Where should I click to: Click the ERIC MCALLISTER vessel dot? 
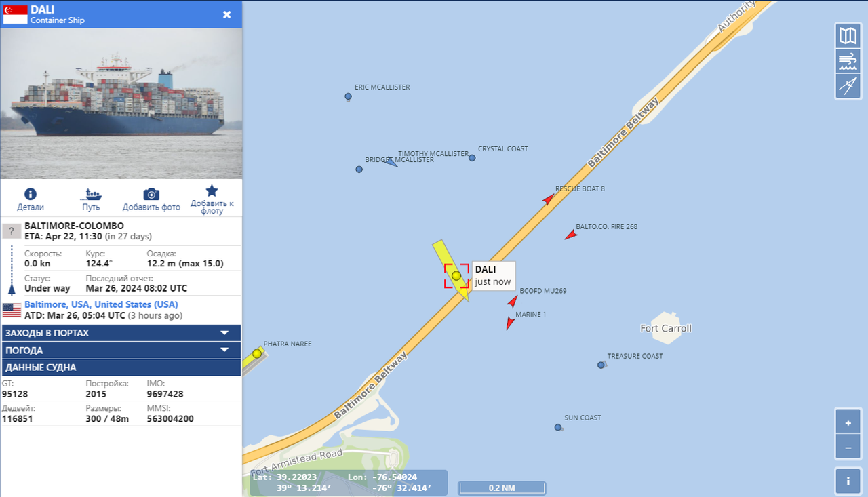pos(348,97)
